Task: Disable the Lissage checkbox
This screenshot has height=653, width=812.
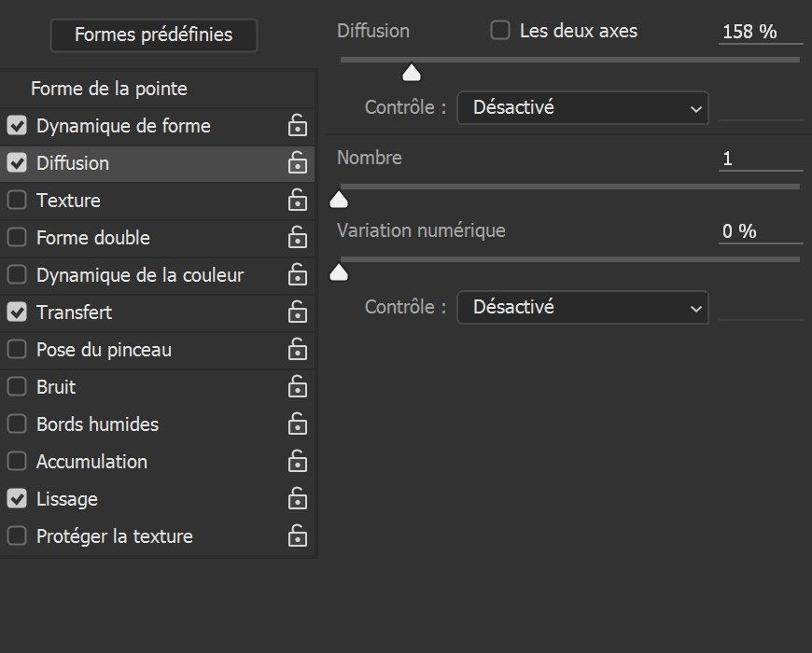Action: click(17, 499)
